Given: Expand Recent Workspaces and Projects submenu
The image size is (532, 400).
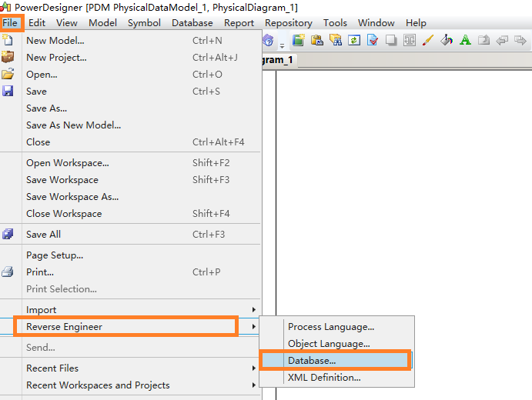Looking at the screenshot, I should pyautogui.click(x=130, y=385).
